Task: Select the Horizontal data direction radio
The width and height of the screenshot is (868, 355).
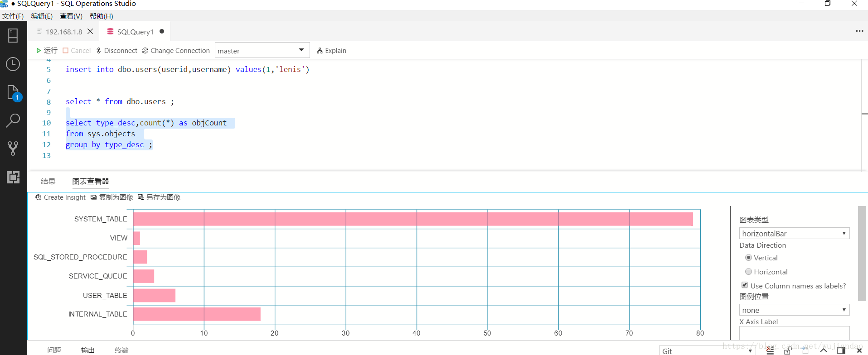Action: pos(748,272)
